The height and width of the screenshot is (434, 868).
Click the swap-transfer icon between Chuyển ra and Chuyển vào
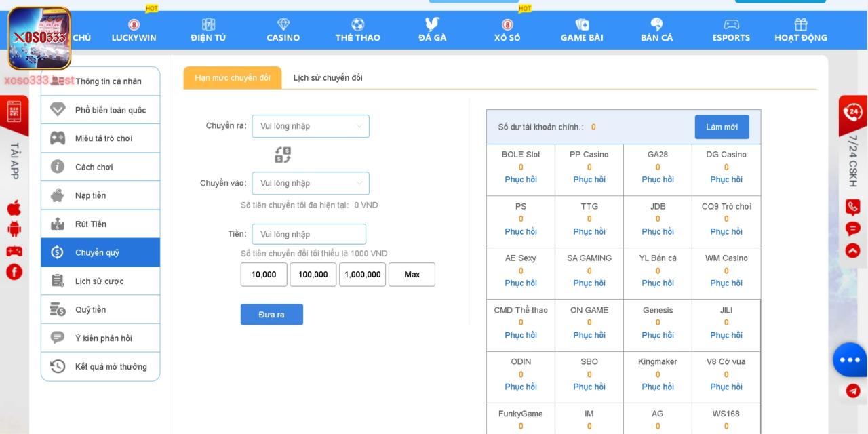coord(281,154)
